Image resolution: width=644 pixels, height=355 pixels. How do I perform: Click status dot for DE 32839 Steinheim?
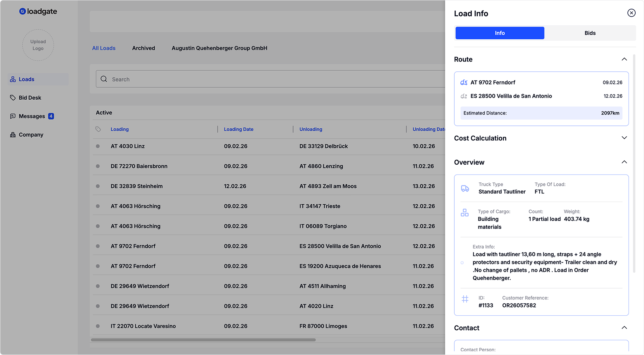click(98, 186)
